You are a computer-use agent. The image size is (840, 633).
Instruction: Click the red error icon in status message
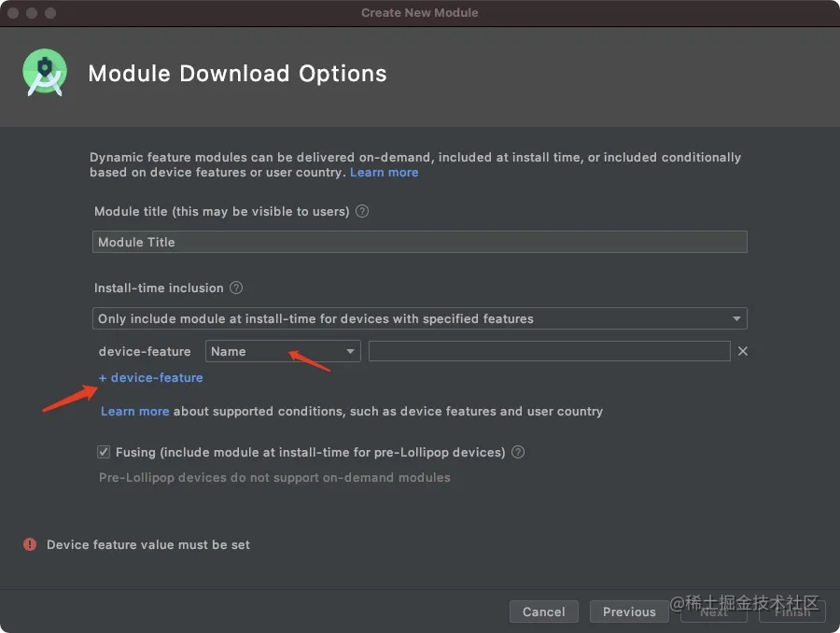point(30,544)
